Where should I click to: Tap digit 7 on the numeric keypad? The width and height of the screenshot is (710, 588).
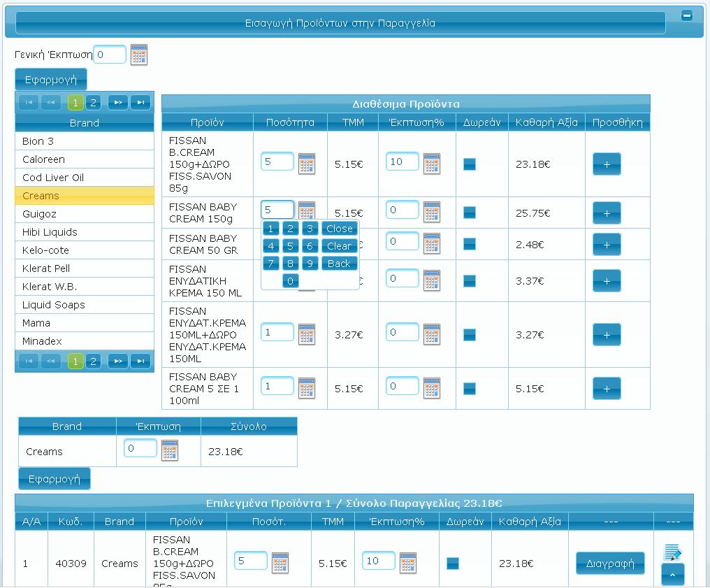(x=270, y=263)
